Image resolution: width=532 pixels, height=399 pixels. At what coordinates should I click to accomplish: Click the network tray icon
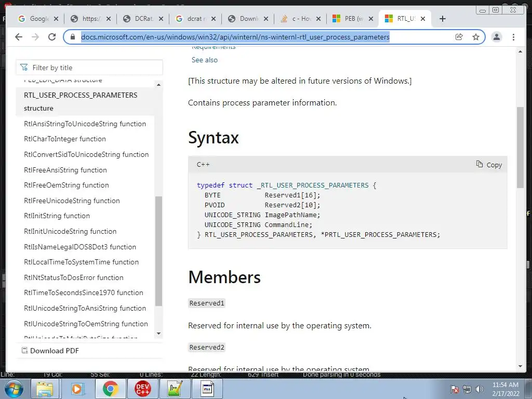coord(467,389)
